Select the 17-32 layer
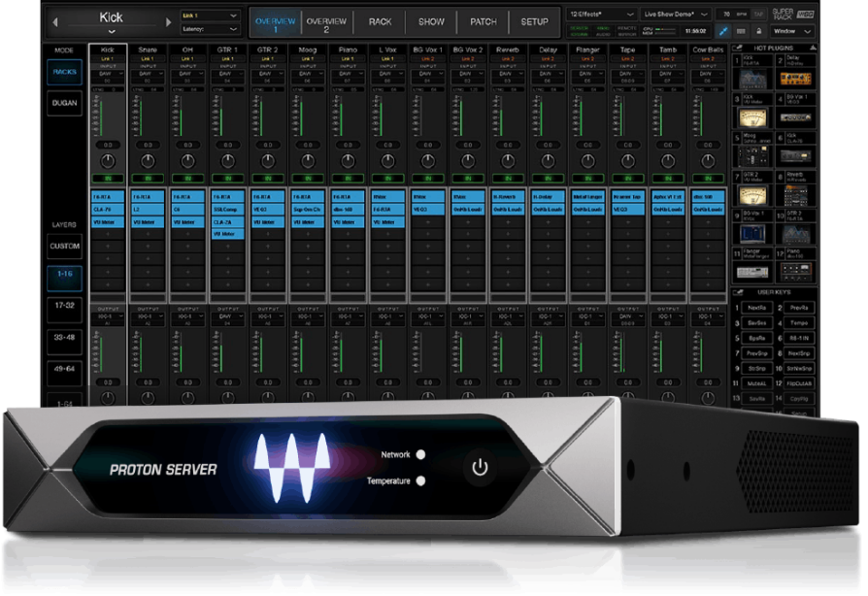This screenshot has height=596, width=868. [x=65, y=310]
